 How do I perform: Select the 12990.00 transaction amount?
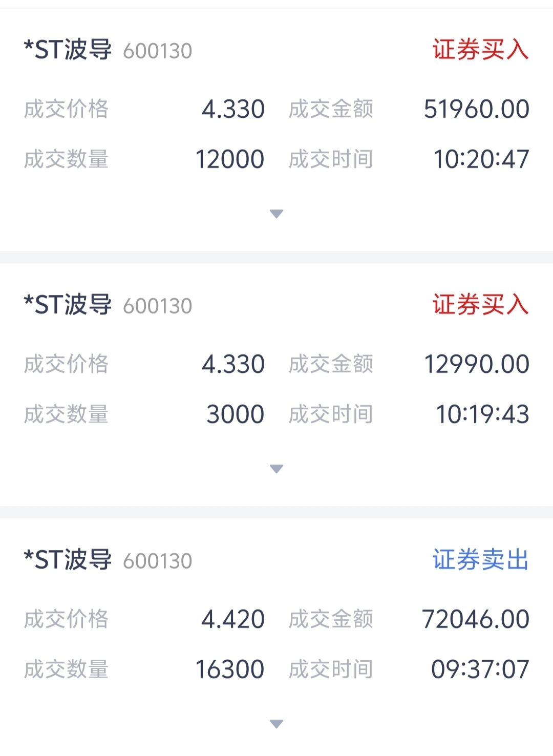[477, 364]
